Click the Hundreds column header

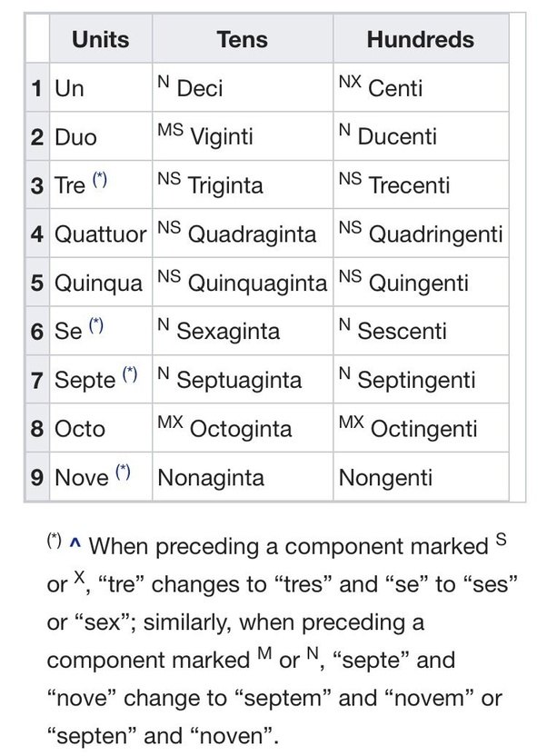[421, 39]
